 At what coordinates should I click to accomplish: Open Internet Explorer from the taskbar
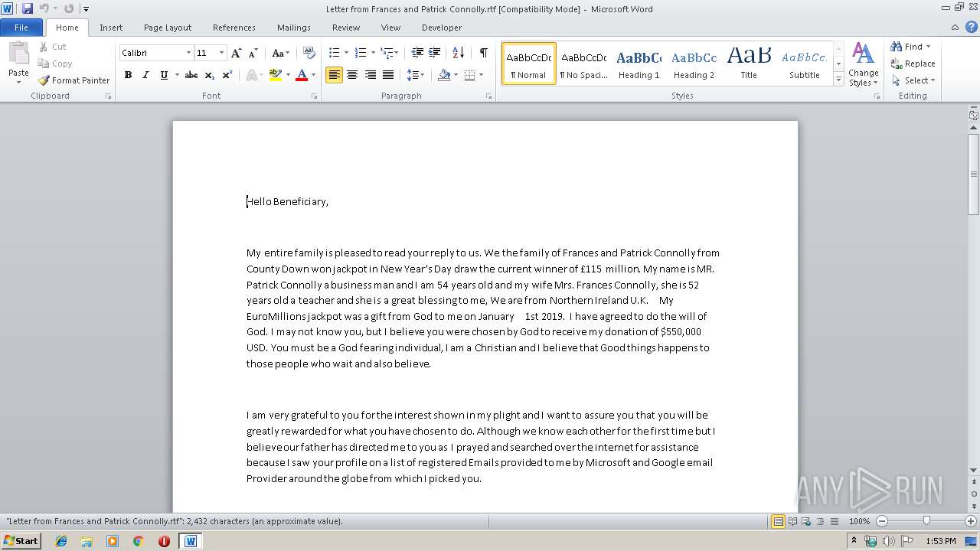61,541
